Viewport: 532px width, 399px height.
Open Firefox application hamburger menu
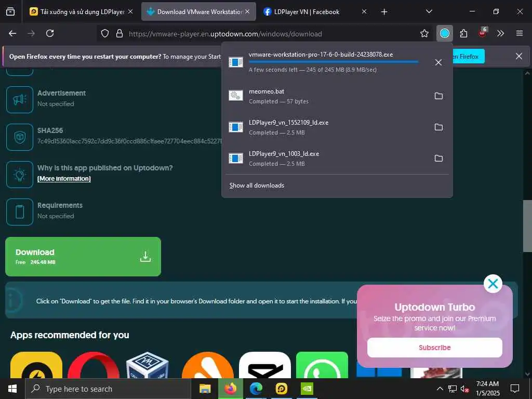point(520,33)
